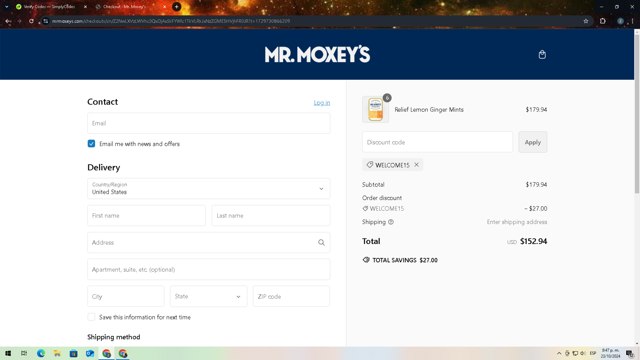640x360 pixels.
Task: Close the Verify Codes tab
Action: click(x=85, y=7)
